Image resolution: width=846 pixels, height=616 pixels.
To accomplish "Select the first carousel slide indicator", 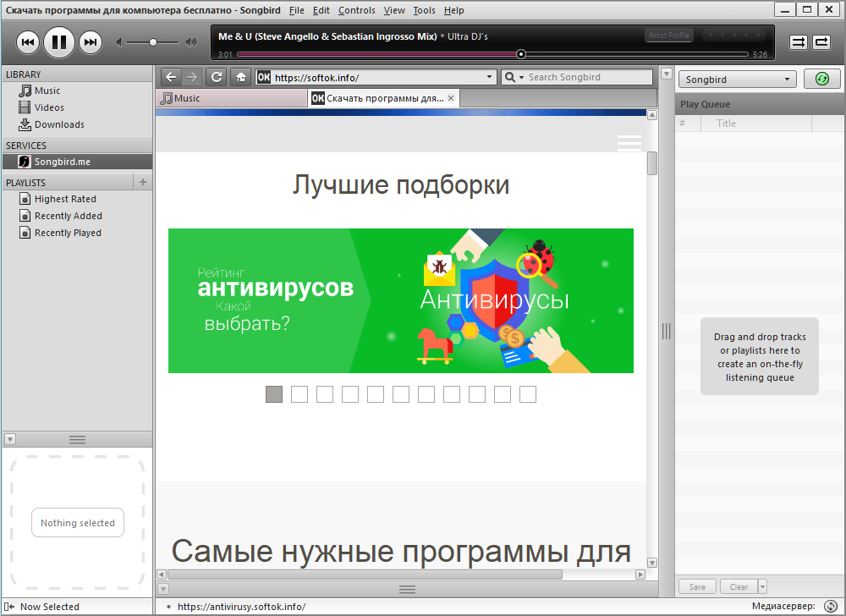I will [274, 394].
